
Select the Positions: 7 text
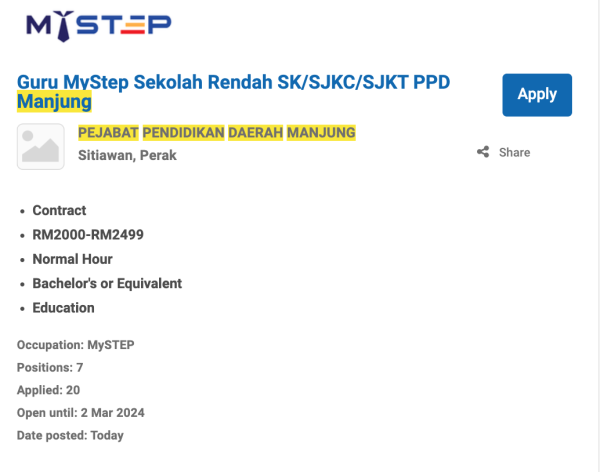(x=50, y=368)
